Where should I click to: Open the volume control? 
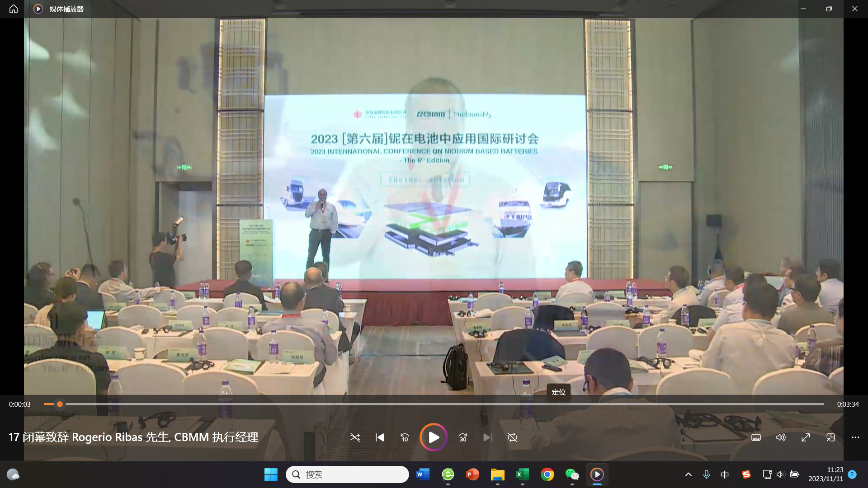(x=781, y=437)
